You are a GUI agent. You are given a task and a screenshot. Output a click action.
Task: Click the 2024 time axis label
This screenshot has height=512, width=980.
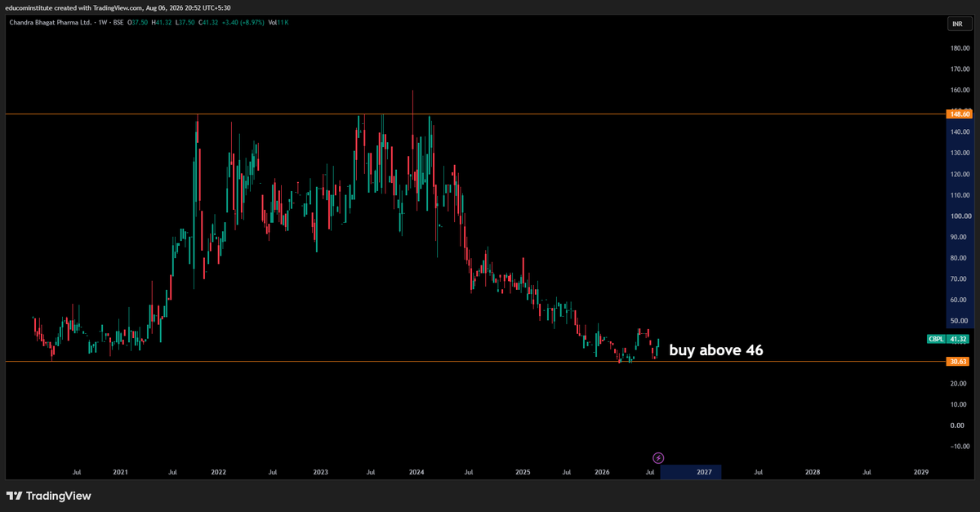pyautogui.click(x=416, y=472)
